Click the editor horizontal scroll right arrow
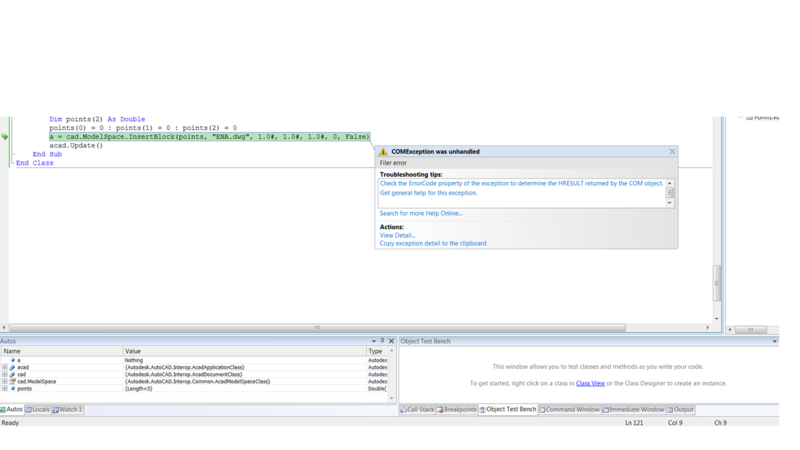Screen dimensions: 800x450 click(708, 328)
